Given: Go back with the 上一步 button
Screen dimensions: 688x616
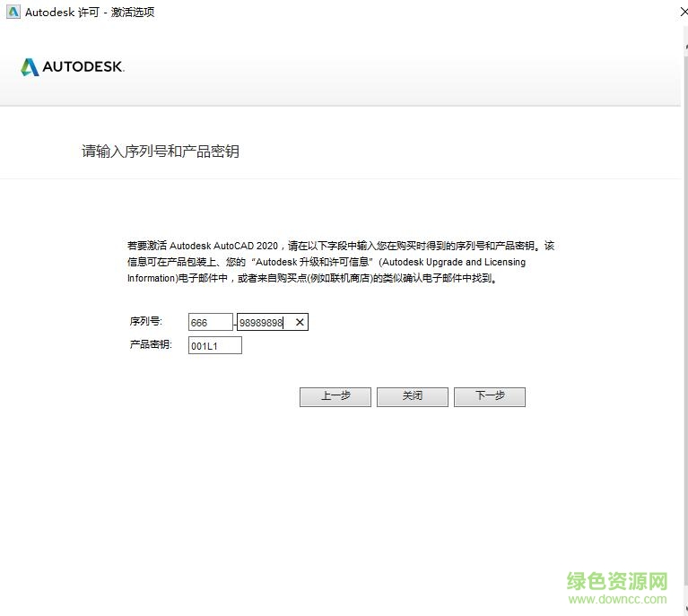Looking at the screenshot, I should [335, 396].
